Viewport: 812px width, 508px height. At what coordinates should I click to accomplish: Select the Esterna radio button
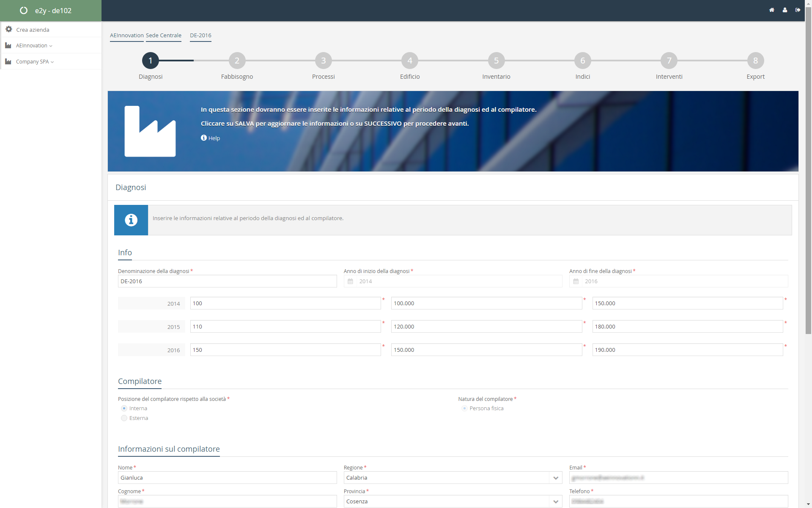[124, 418]
